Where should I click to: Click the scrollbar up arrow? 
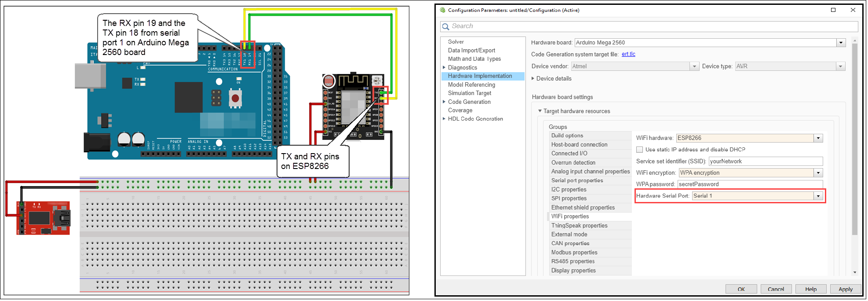(854, 40)
